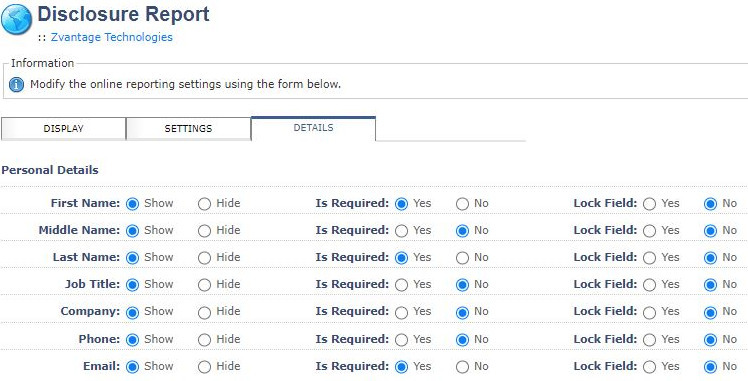Click the globe icon beside Disclosure Report
Viewport: 748px width, 381px height.
click(x=16, y=19)
